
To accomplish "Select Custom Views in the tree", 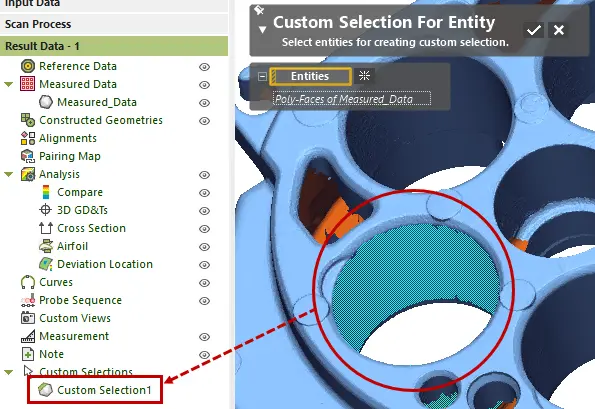I will pyautogui.click(x=75, y=318).
